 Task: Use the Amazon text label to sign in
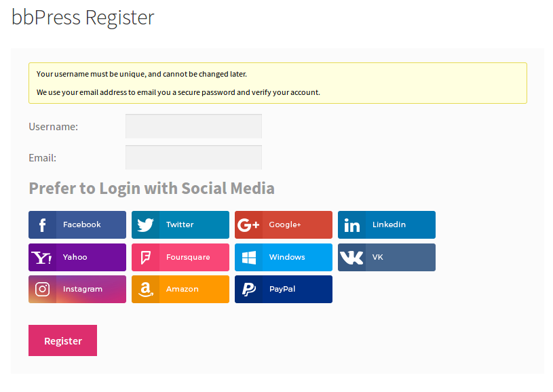click(x=182, y=289)
